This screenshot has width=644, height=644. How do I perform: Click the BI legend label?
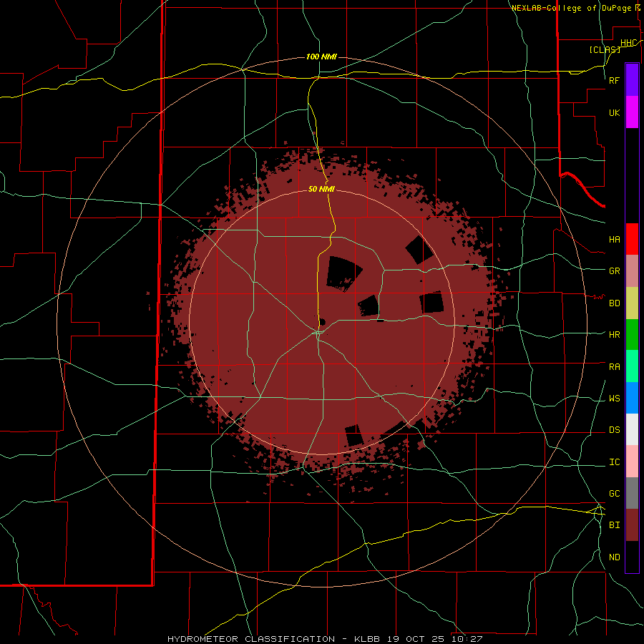click(x=614, y=525)
